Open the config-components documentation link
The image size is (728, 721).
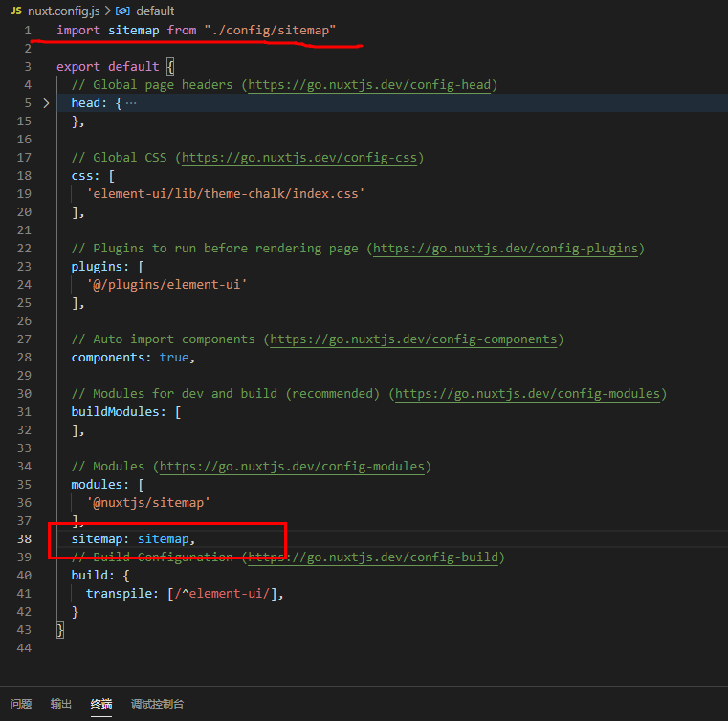tap(413, 339)
